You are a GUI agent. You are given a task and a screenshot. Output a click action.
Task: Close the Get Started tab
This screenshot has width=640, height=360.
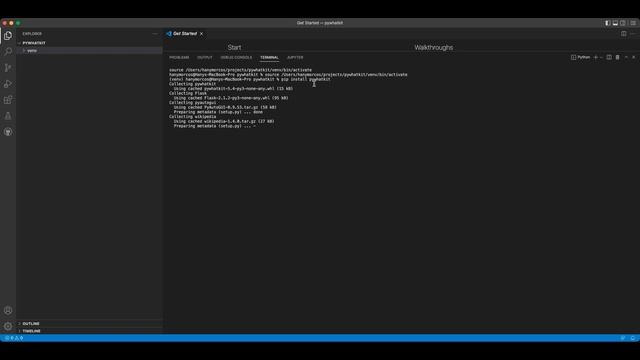tap(201, 34)
